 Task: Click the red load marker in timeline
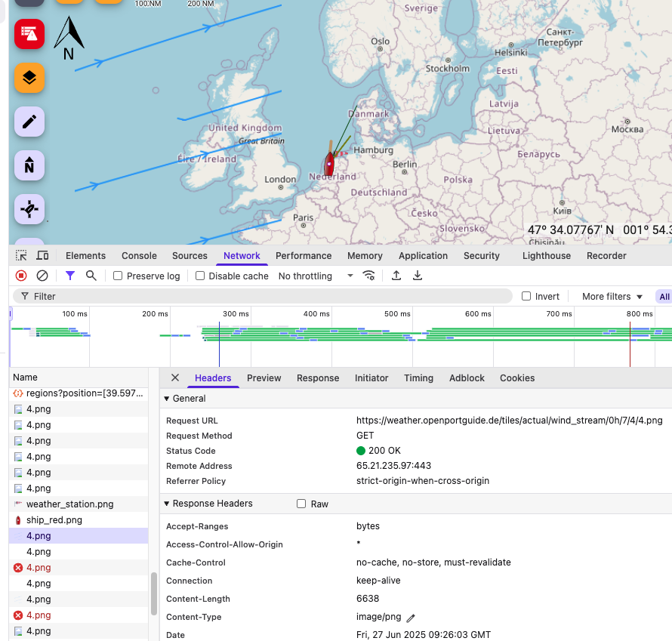point(630,344)
